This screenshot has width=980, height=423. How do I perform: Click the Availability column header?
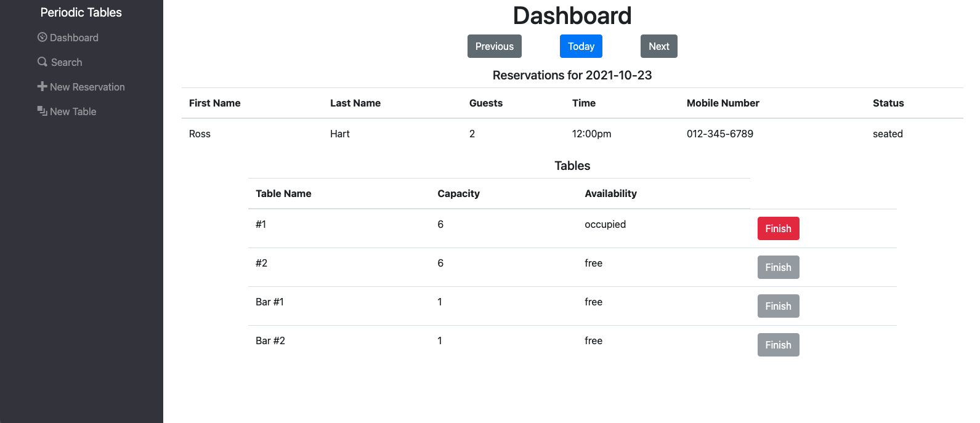(x=611, y=193)
